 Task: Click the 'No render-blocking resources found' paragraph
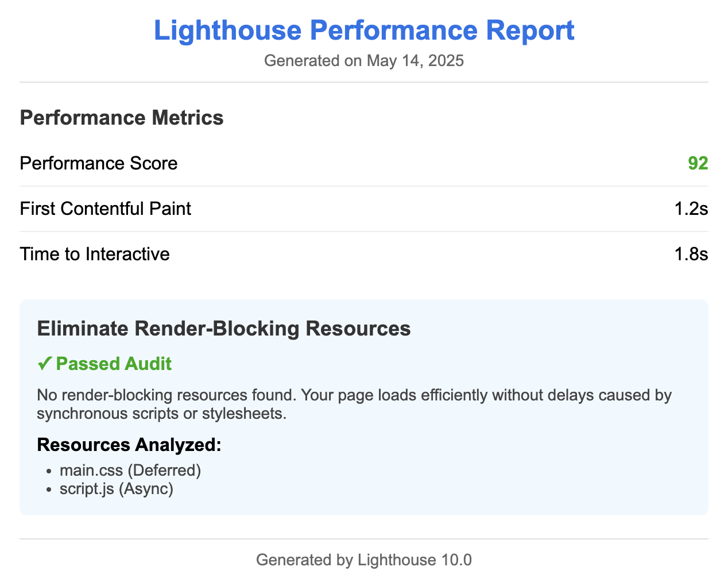tap(354, 404)
